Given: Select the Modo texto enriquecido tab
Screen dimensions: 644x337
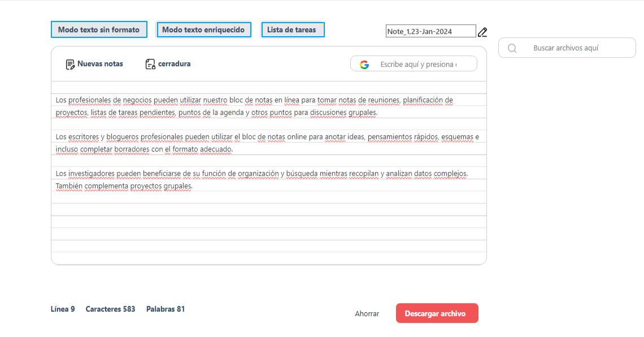Looking at the screenshot, I should click(x=203, y=30).
